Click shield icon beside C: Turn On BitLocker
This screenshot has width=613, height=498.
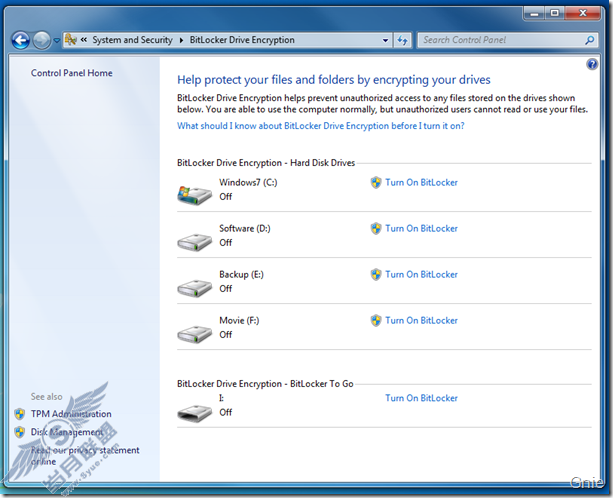pos(376,183)
